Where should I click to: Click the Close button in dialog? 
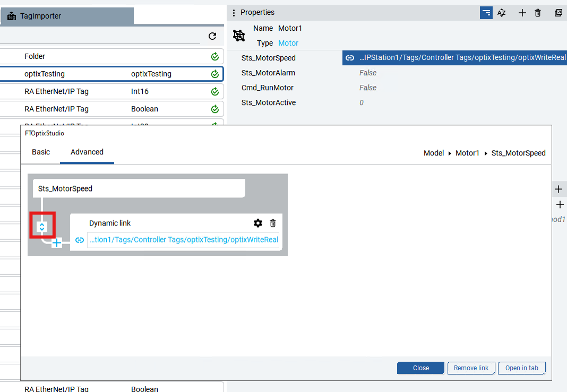point(420,368)
